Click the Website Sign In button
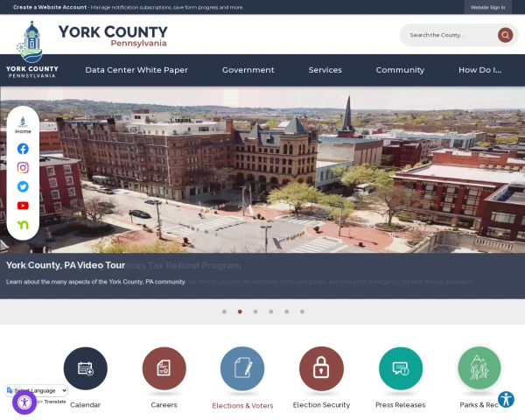 pyautogui.click(x=487, y=7)
